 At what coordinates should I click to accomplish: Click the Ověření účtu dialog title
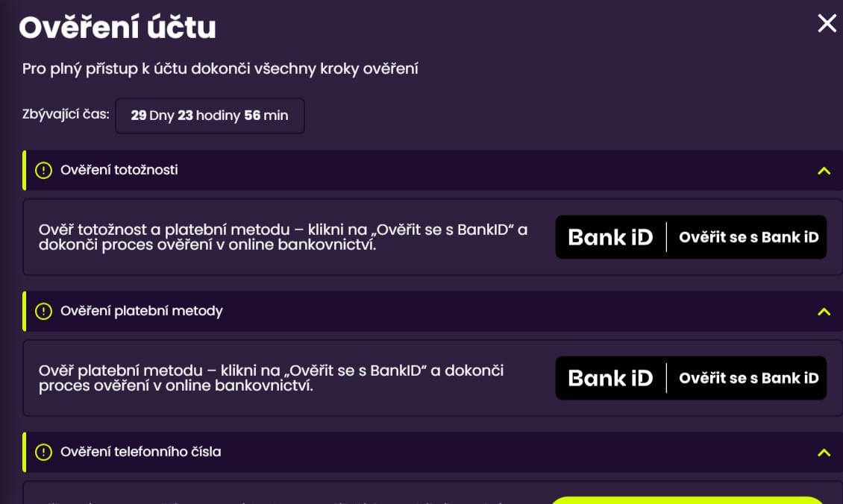click(117, 27)
